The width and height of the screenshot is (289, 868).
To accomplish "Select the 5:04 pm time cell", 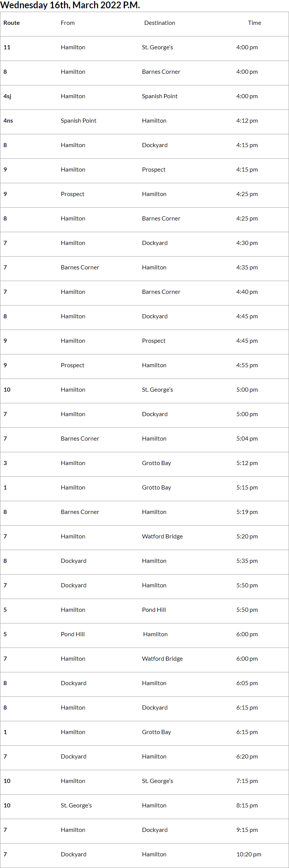I will 247,439.
